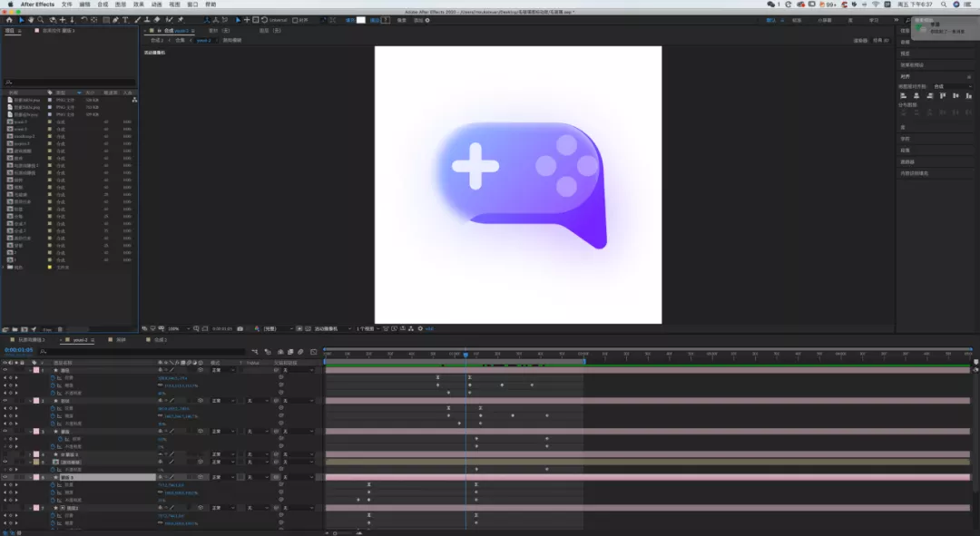Screen dimensions: 980x536
Task: Select the Zoom magnifier tool
Action: (x=41, y=19)
